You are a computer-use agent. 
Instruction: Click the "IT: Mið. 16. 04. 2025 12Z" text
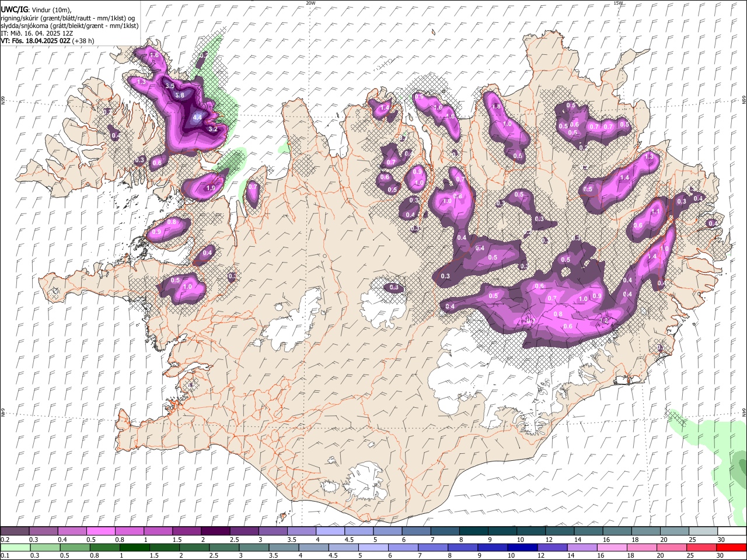(x=37, y=33)
